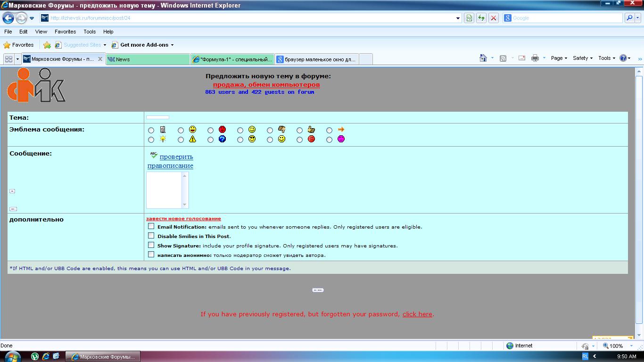The image size is (644, 362).
Task: Open the Page dropdown menu
Action: click(x=559, y=58)
